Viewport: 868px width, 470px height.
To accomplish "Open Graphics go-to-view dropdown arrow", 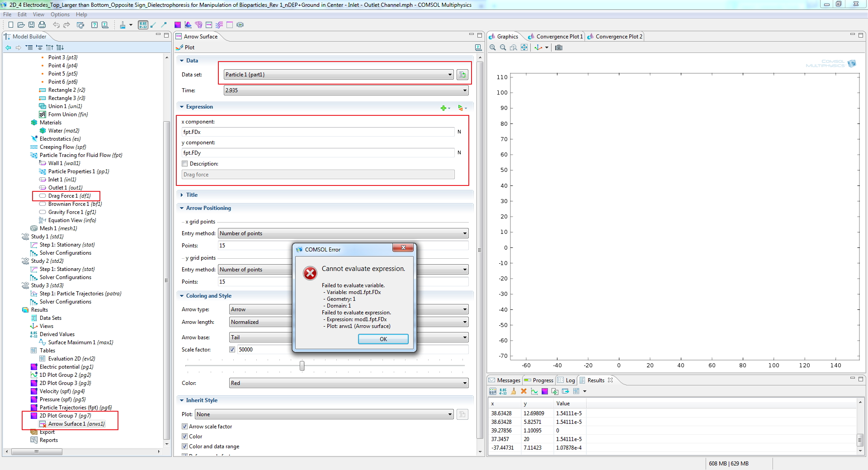I will [x=547, y=47].
